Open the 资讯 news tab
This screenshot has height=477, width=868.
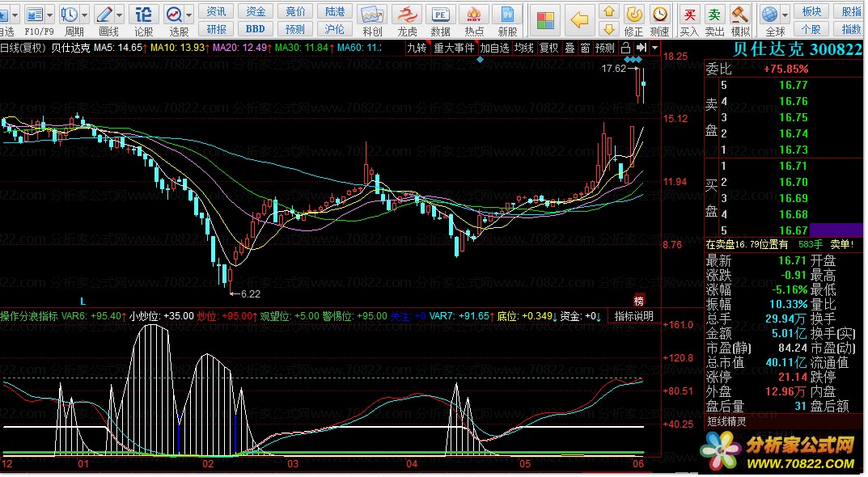click(x=216, y=11)
